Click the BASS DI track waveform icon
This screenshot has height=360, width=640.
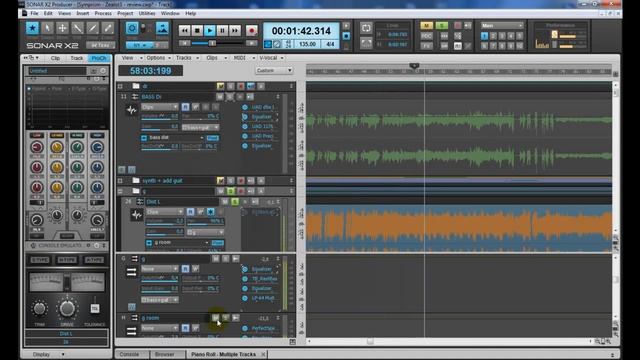(131, 110)
